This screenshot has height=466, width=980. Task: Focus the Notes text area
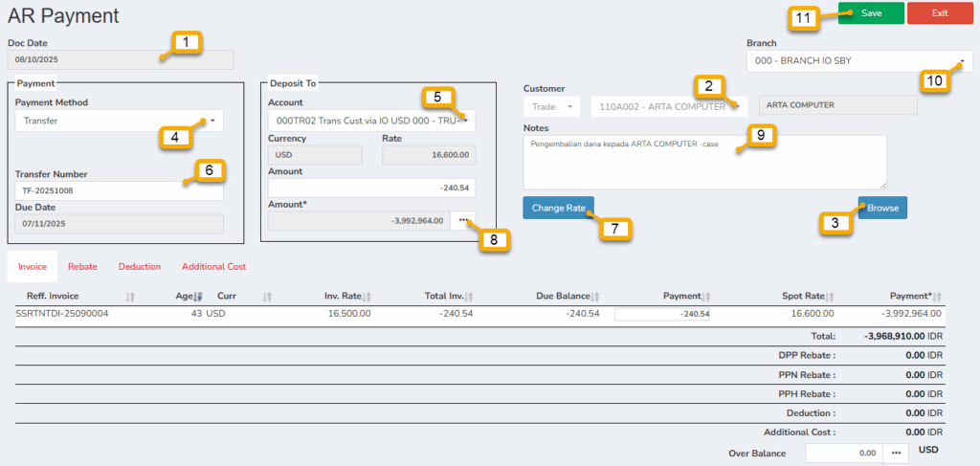pyautogui.click(x=704, y=163)
